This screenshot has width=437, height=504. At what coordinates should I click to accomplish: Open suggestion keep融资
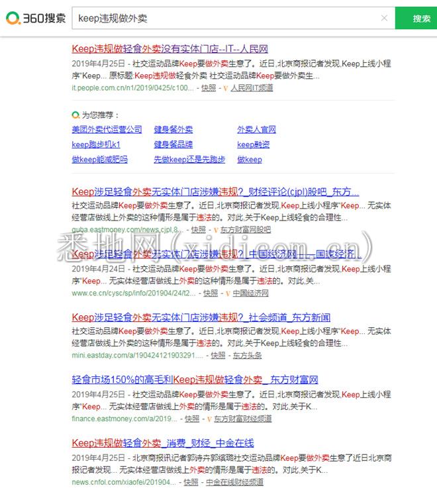coord(253,144)
